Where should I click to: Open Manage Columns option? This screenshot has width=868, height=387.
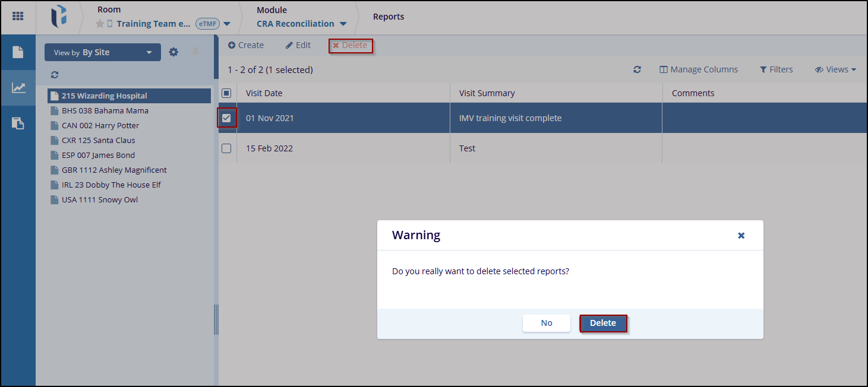point(699,69)
